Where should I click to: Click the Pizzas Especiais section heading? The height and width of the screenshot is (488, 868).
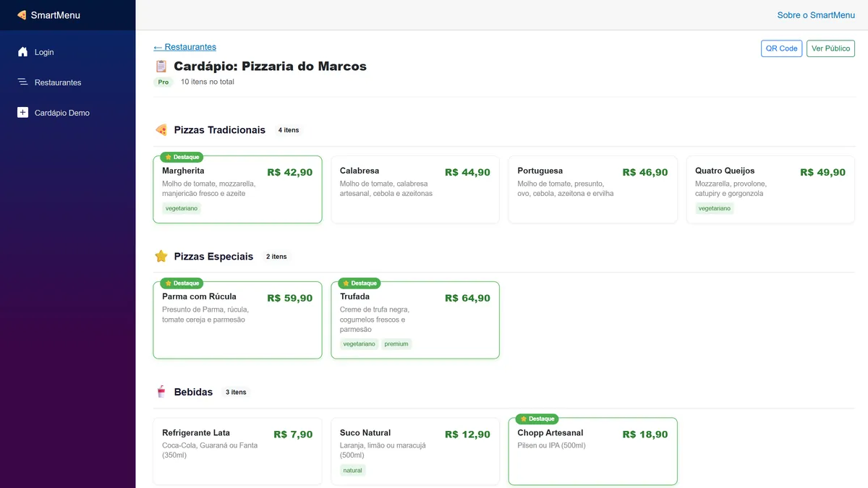214,257
